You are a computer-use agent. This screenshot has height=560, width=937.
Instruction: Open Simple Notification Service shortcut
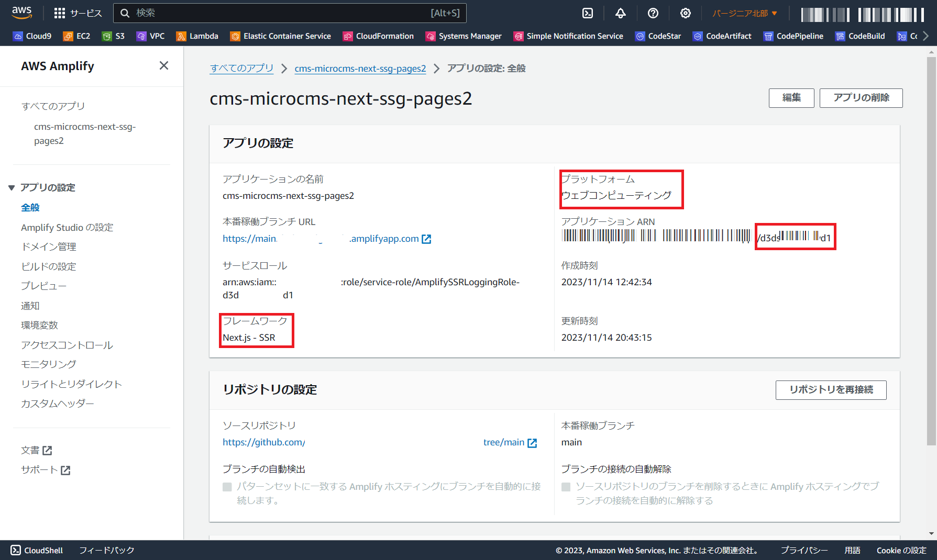568,36
